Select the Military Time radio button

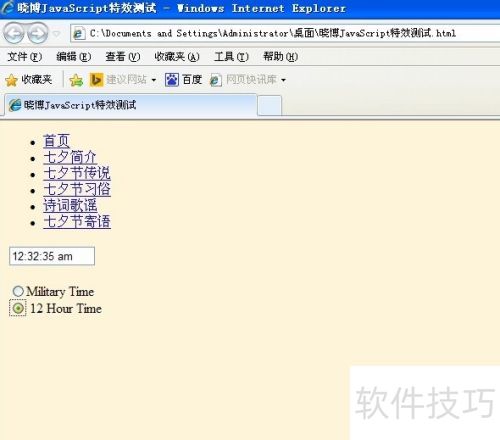[18, 291]
